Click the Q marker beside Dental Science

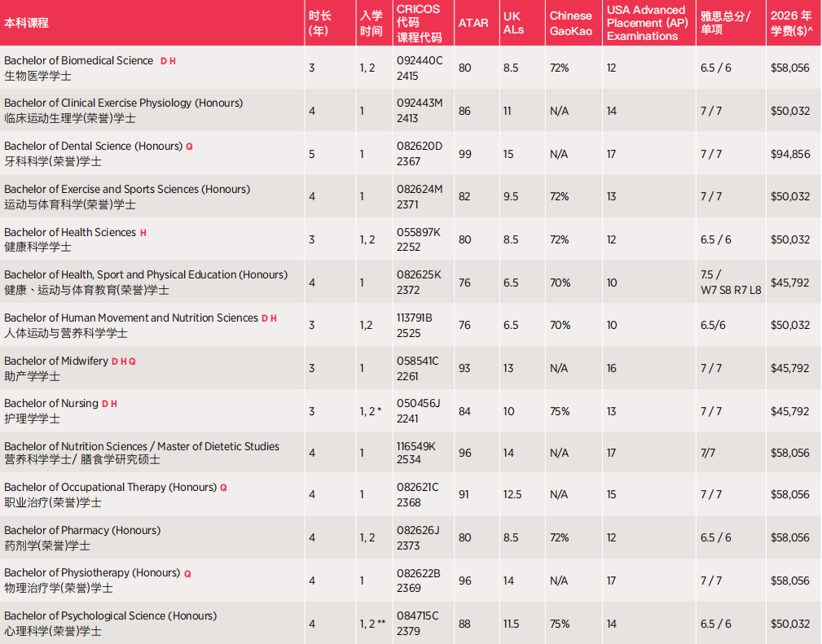pos(189,147)
